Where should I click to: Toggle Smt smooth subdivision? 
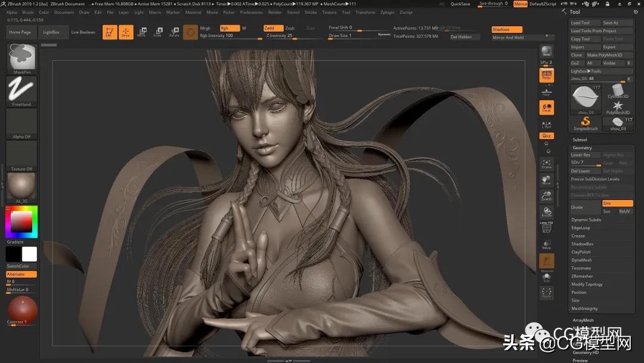(x=617, y=203)
